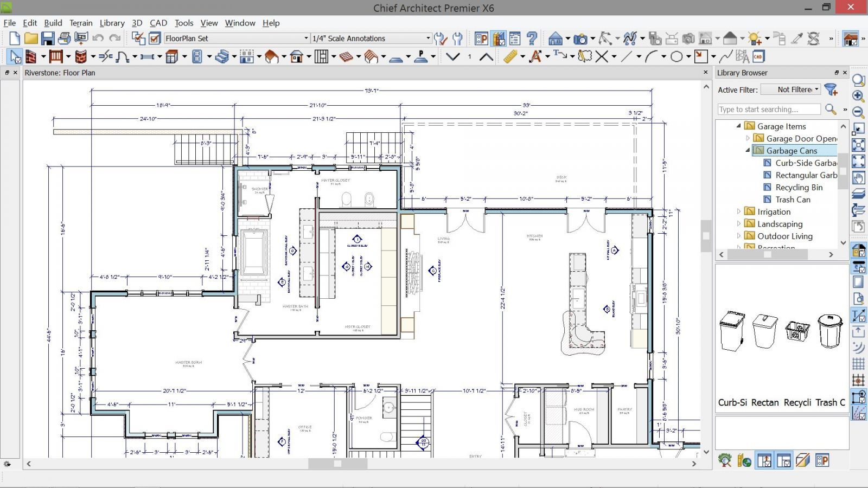Viewport: 868px width, 488px height.
Task: Select the Draw Circle tool
Action: (x=676, y=56)
